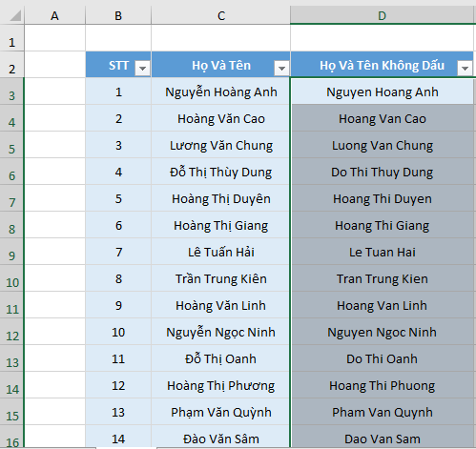This screenshot has width=476, height=449.
Task: Click empty cell C1
Action: pos(221,38)
